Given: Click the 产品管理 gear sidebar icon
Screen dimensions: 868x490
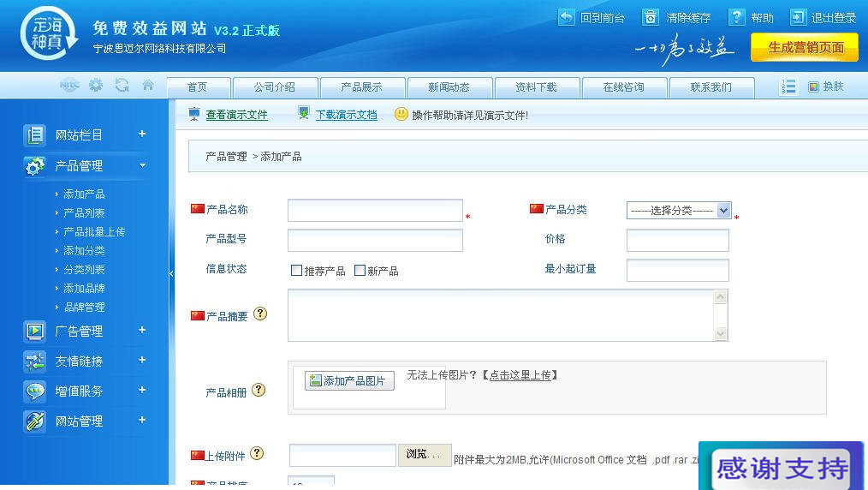Looking at the screenshot, I should click(35, 165).
